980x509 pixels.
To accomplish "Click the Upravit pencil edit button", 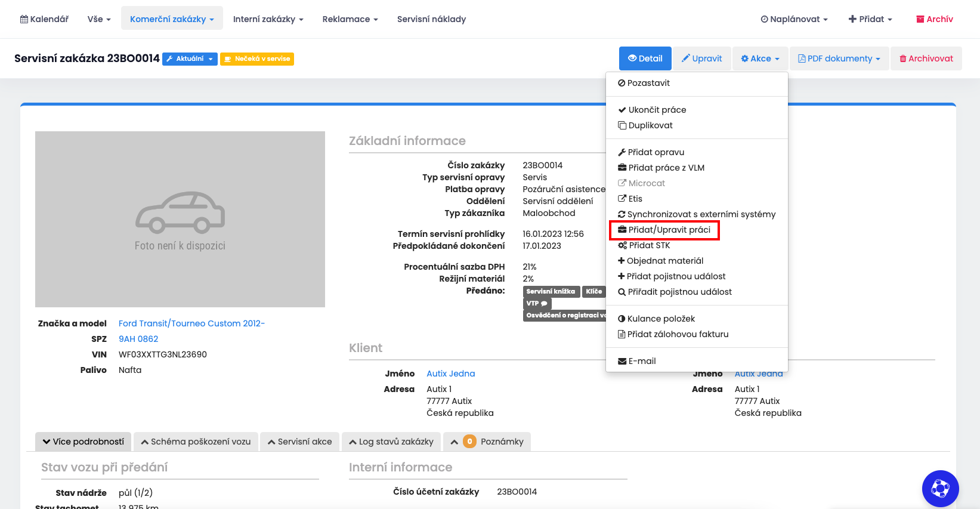I will [701, 58].
